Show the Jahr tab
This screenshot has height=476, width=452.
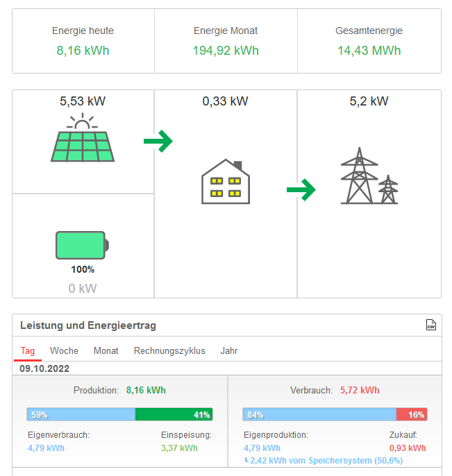tap(229, 351)
